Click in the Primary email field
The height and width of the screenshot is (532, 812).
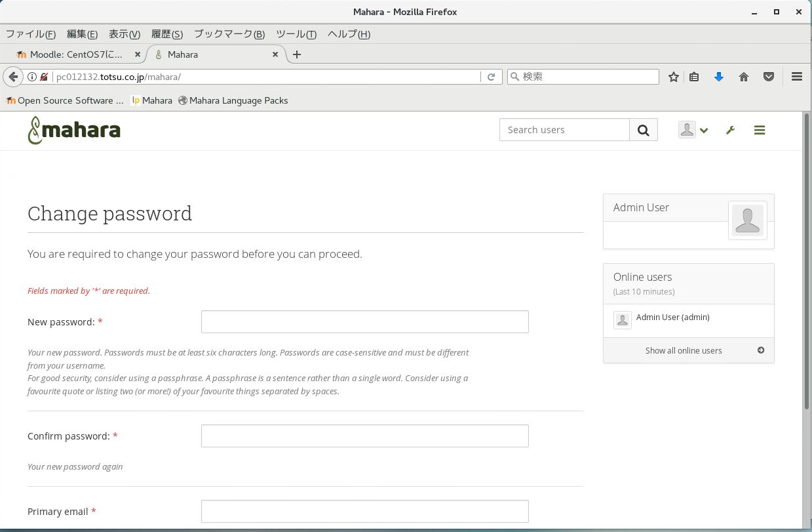364,512
